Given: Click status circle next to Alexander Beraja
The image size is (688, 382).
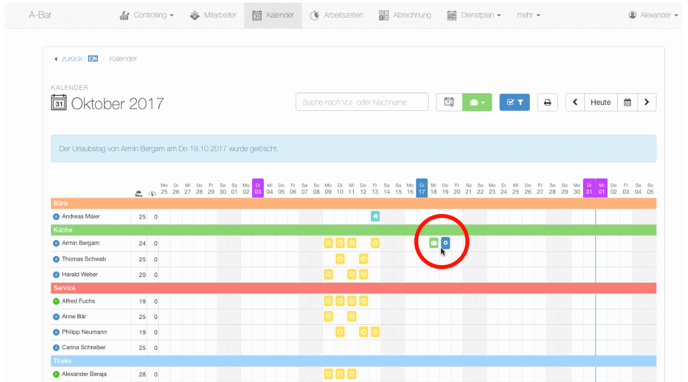Looking at the screenshot, I should pos(56,375).
